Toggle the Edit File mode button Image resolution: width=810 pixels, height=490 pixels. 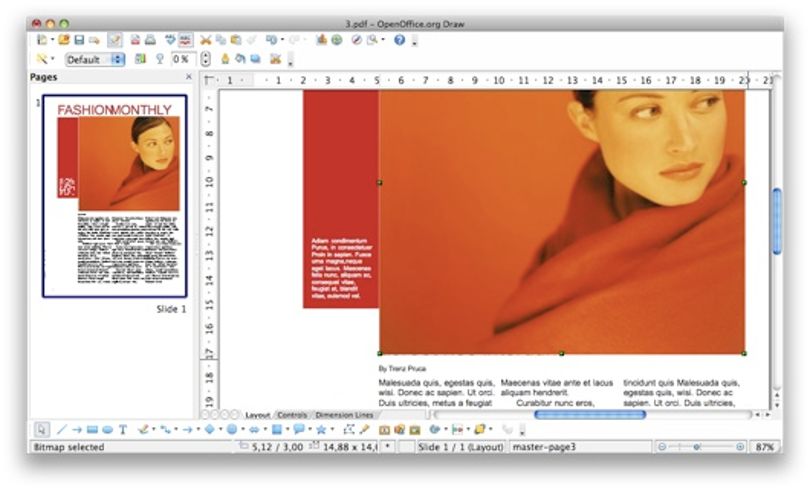click(x=115, y=40)
